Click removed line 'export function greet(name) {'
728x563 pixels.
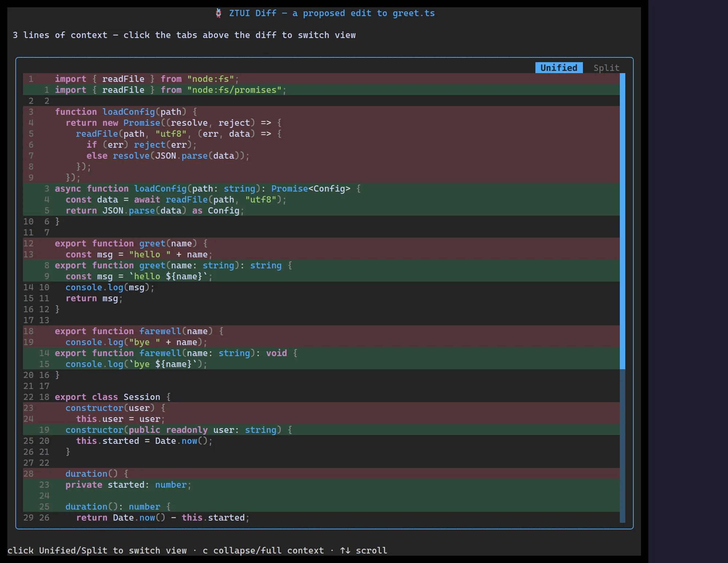[321, 243]
